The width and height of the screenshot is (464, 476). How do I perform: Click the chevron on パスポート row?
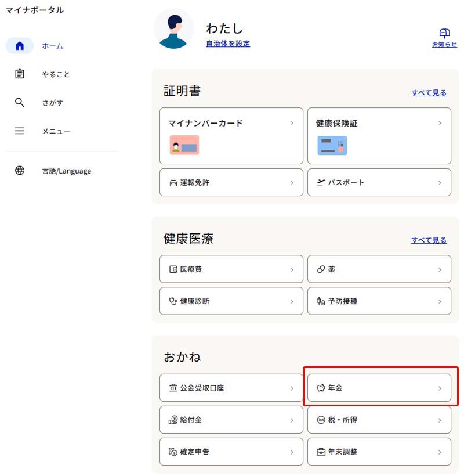pos(440,183)
